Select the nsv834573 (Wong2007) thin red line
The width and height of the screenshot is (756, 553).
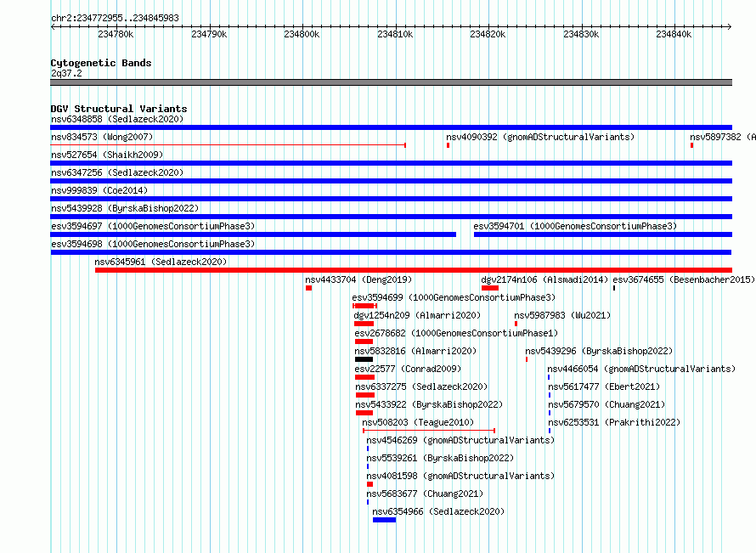tap(228, 145)
